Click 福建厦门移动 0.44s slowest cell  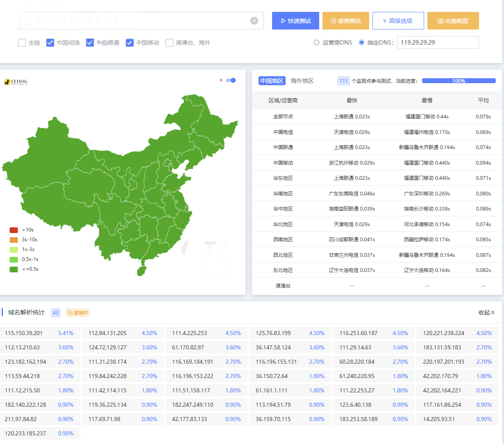427,117
